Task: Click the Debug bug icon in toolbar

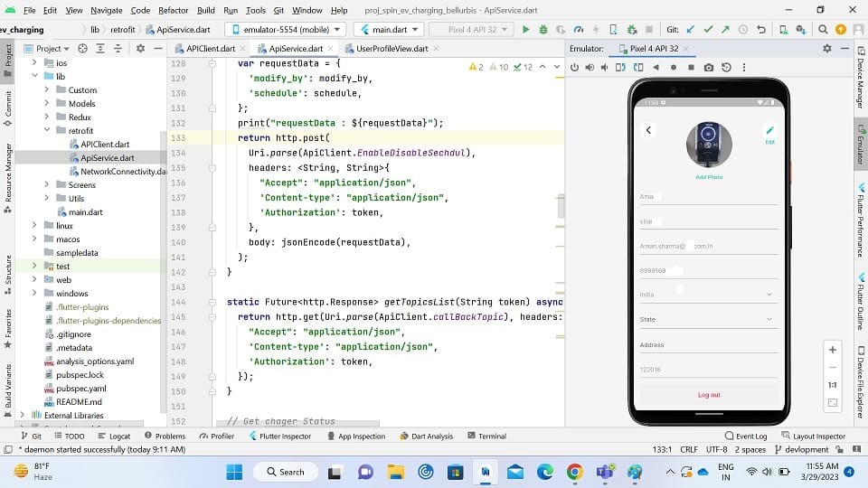Action: click(543, 29)
